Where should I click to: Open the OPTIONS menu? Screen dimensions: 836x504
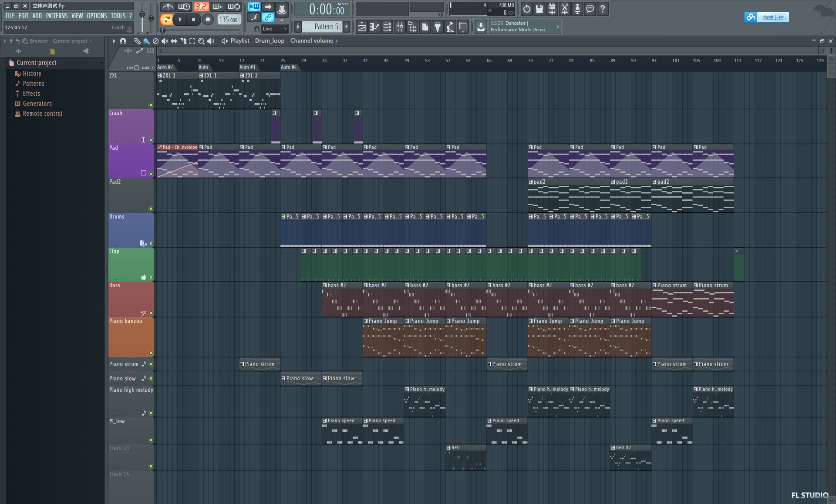97,16
